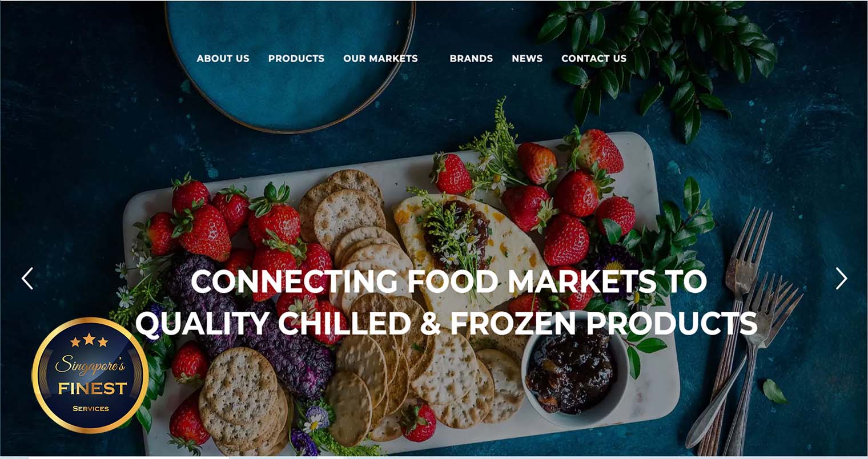The height and width of the screenshot is (459, 868).
Task: Click the Services label on the badge
Action: coord(90,408)
